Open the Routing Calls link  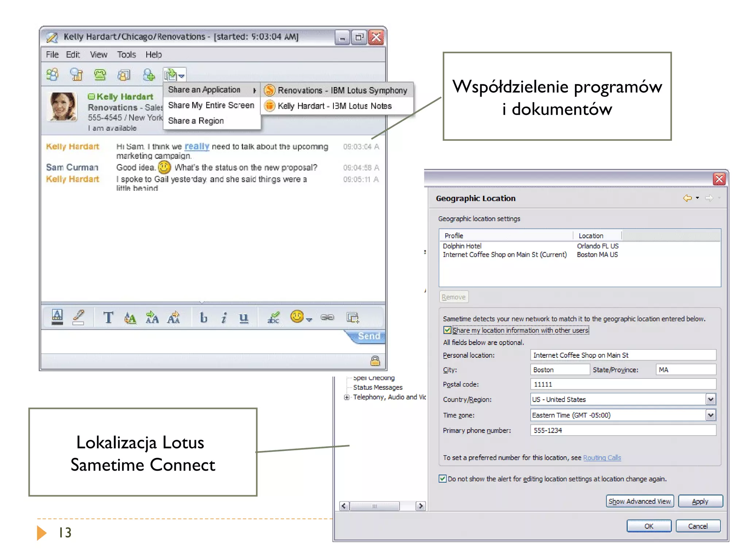(602, 458)
